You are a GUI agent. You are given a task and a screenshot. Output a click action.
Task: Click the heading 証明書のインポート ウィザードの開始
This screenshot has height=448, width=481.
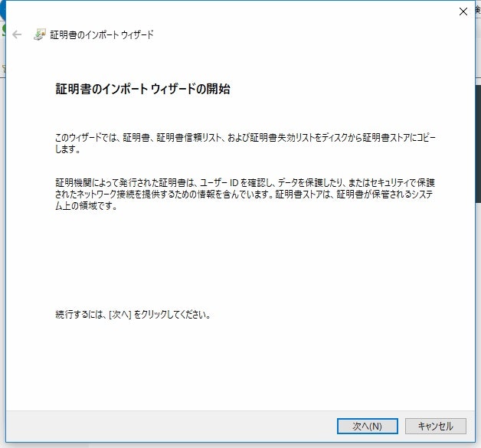(142, 89)
